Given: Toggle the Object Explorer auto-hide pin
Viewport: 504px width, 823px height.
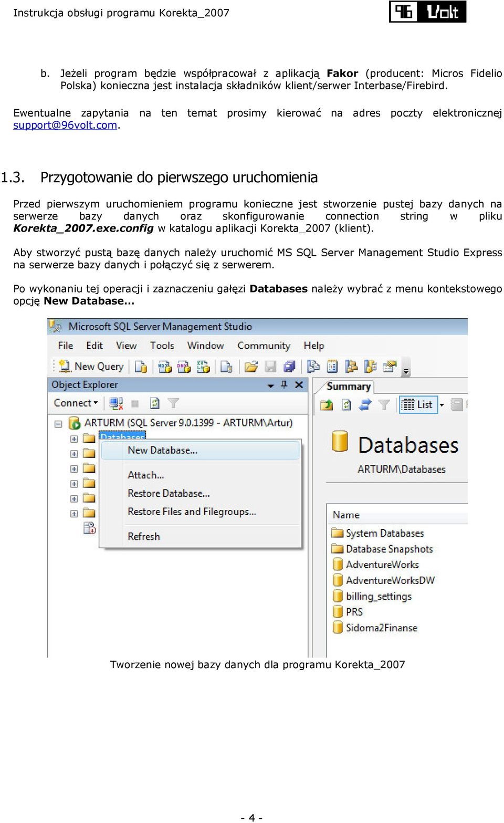Looking at the screenshot, I should coord(284,385).
